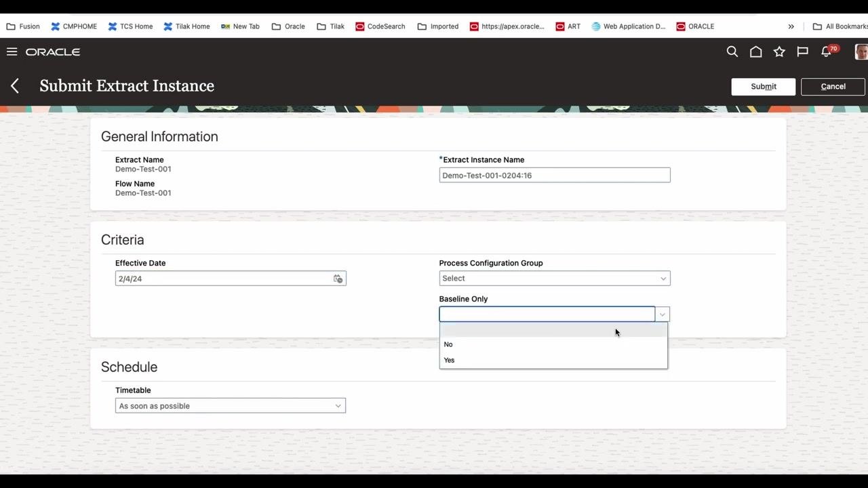Screen dimensions: 868x488
Task: Open the All Bookmarks folder
Action: click(840, 26)
